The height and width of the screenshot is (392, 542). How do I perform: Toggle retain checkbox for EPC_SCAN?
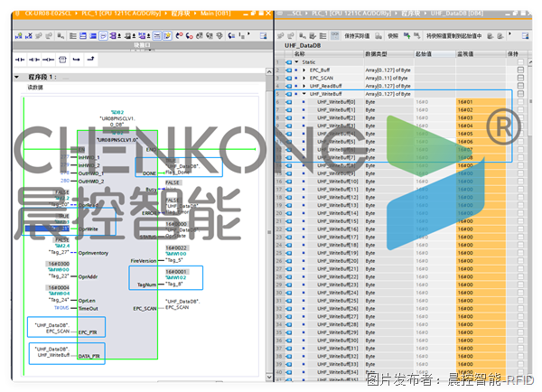(520, 78)
